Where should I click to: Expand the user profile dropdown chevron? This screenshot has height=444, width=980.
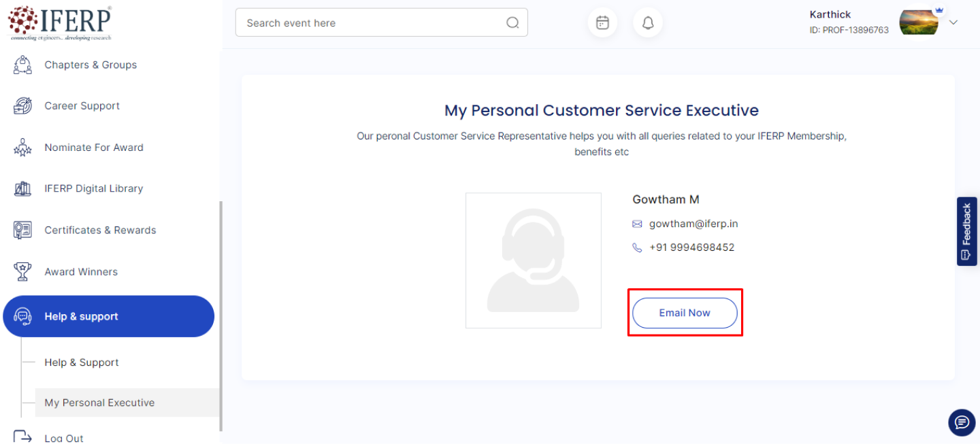pos(953,22)
